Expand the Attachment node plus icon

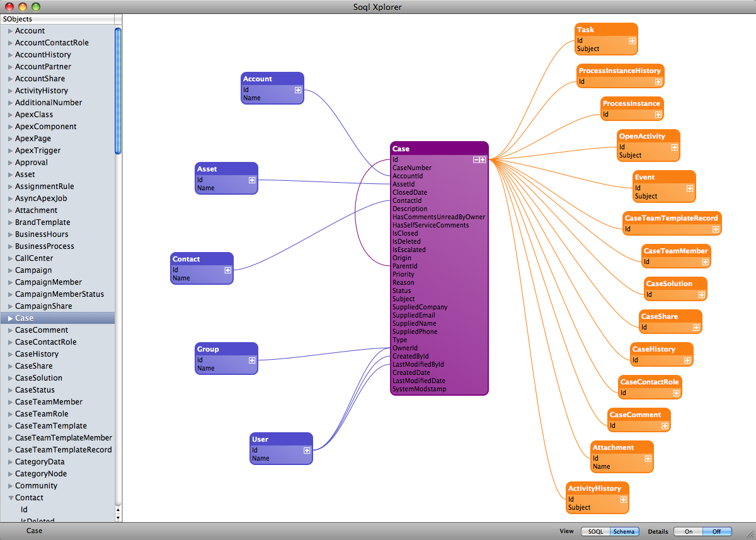pyautogui.click(x=648, y=459)
